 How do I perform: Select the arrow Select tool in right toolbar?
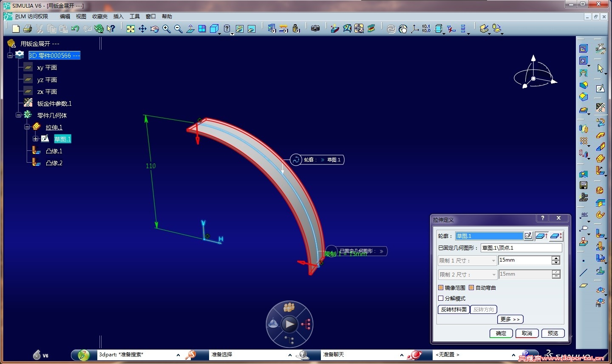coord(600,68)
